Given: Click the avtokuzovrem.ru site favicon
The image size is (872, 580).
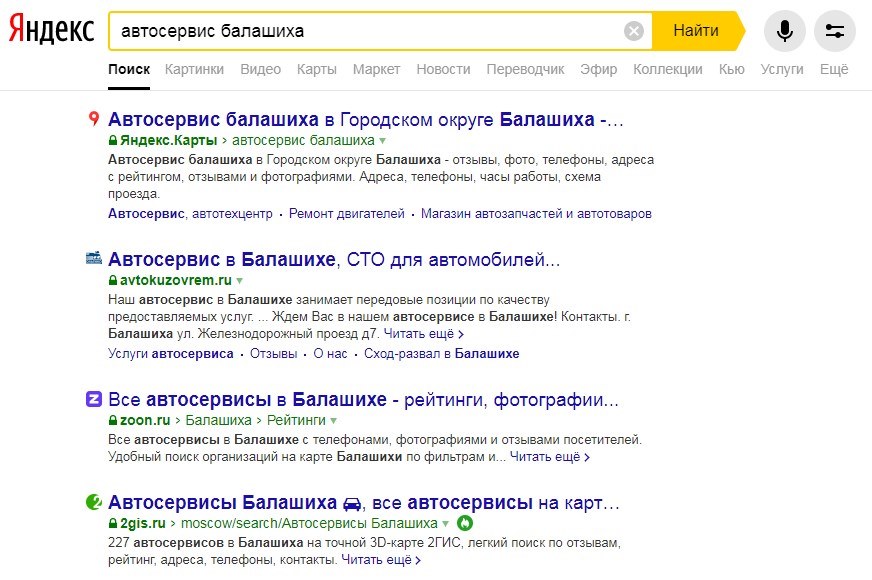Looking at the screenshot, I should 94,258.
